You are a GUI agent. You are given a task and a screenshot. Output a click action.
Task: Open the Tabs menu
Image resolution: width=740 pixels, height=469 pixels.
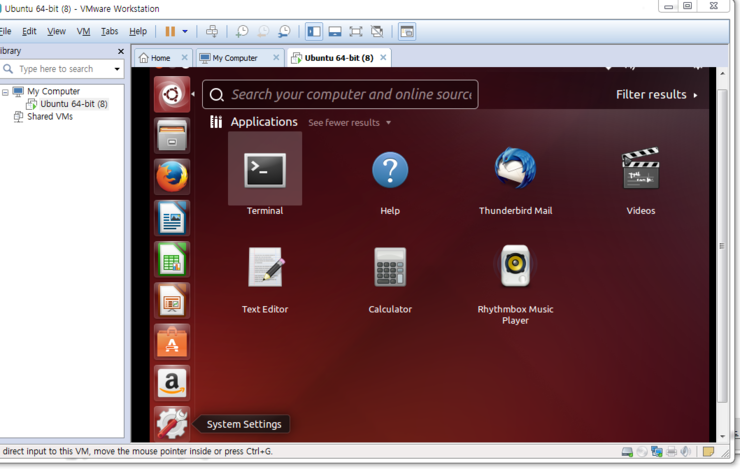pos(109,31)
